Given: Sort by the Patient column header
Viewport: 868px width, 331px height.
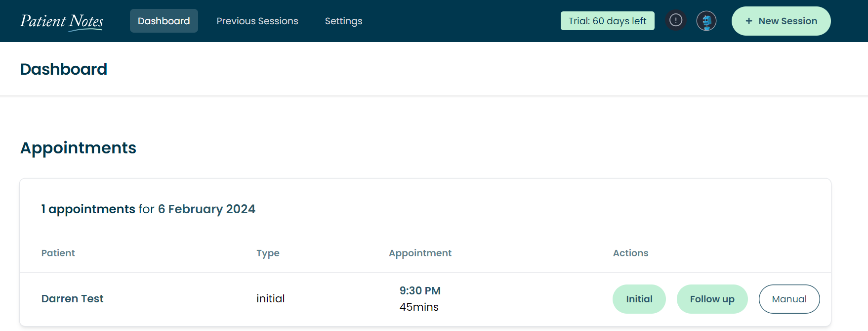Looking at the screenshot, I should click(x=58, y=253).
